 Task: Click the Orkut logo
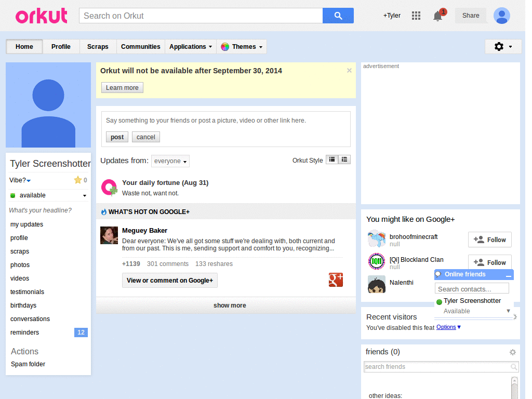pos(42,16)
